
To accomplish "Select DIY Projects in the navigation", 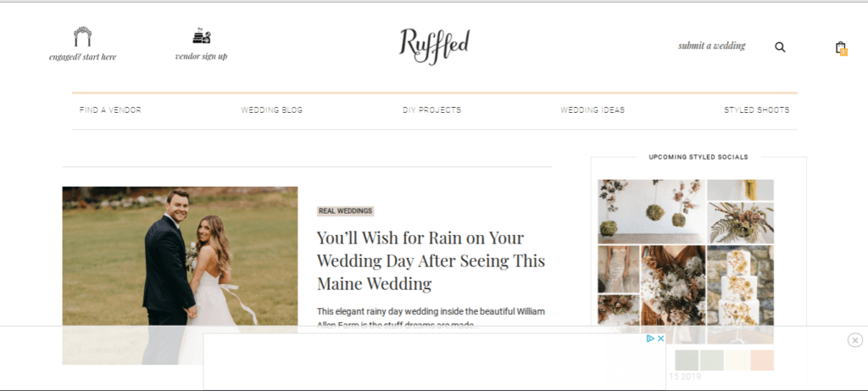I will (431, 110).
